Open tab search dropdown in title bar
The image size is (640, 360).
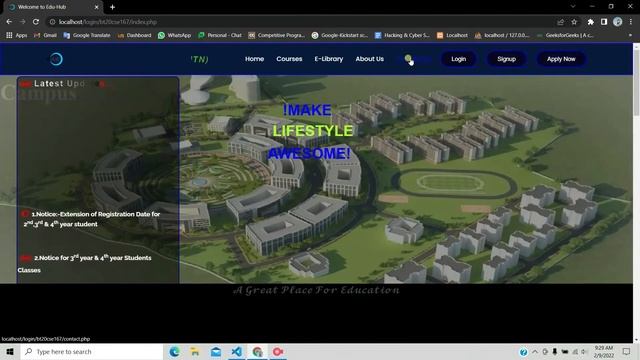[x=573, y=7]
